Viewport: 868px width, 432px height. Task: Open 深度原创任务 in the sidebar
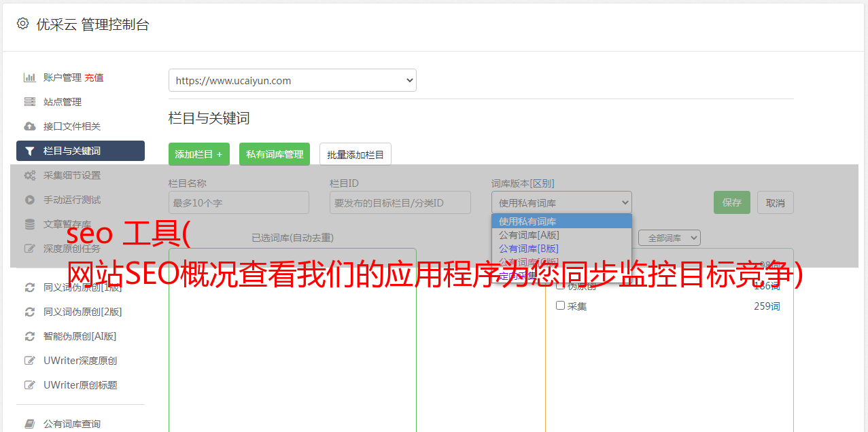click(72, 249)
